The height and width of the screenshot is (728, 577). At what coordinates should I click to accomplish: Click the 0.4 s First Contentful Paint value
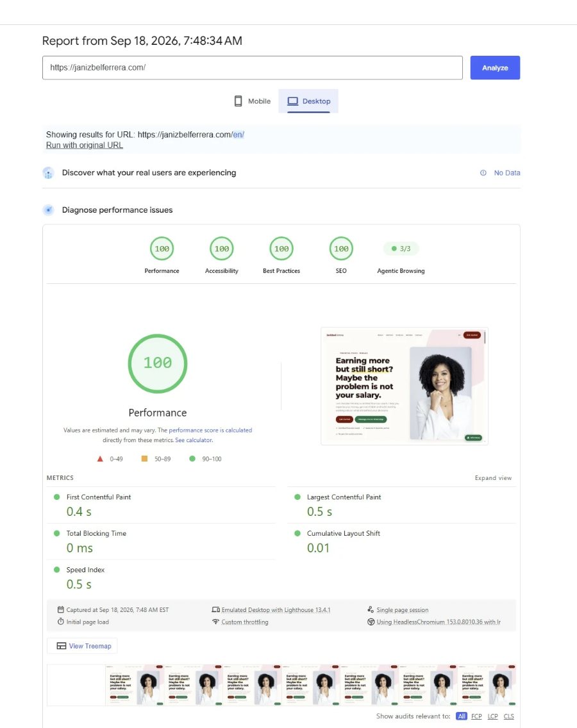(79, 511)
